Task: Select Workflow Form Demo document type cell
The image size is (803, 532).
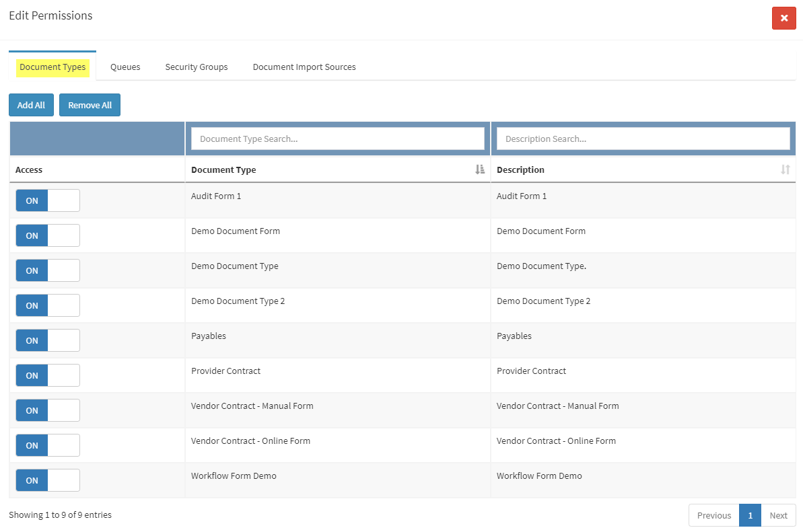Action: 337,480
